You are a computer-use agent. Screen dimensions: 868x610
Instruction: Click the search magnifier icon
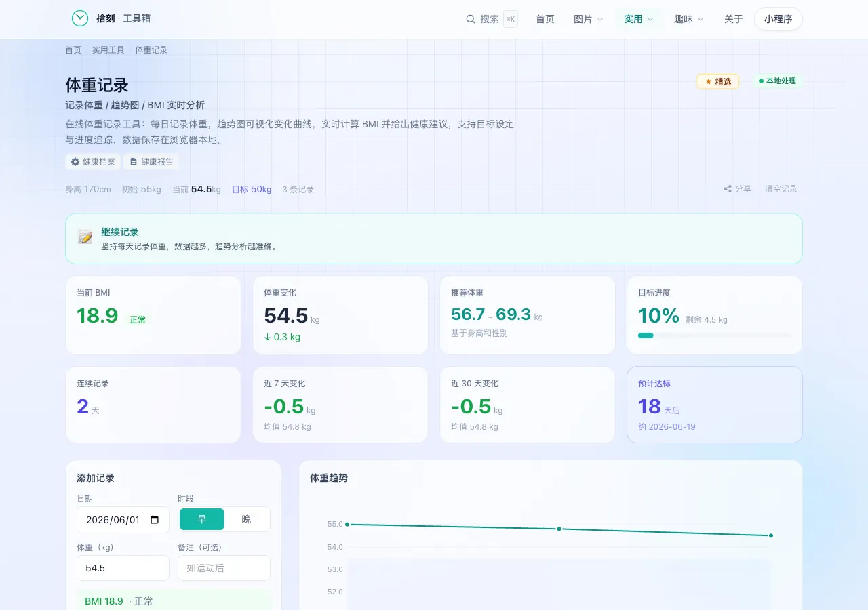471,19
